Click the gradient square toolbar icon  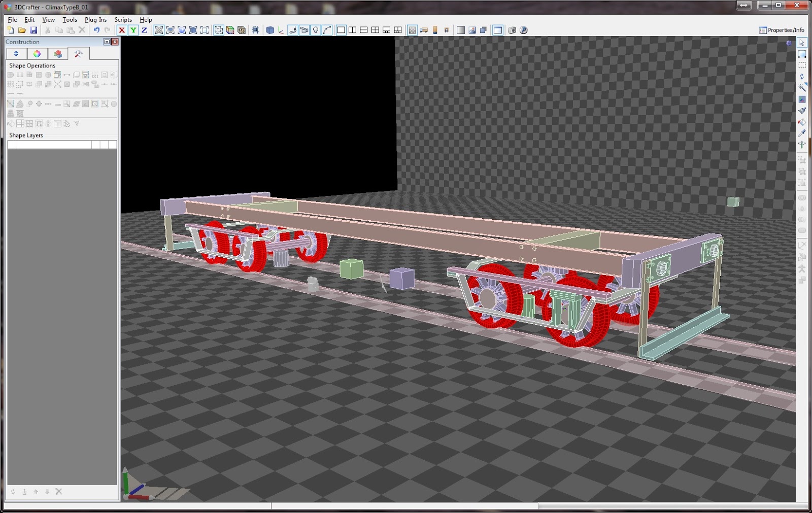461,30
